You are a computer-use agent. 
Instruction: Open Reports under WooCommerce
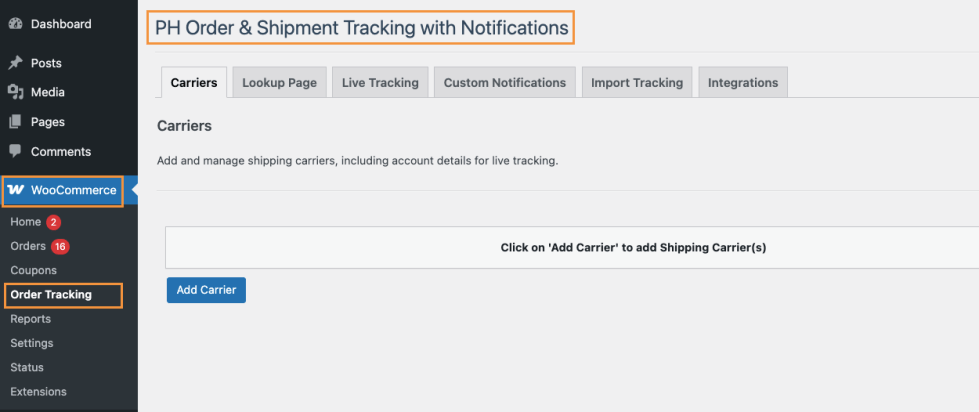pyautogui.click(x=30, y=319)
